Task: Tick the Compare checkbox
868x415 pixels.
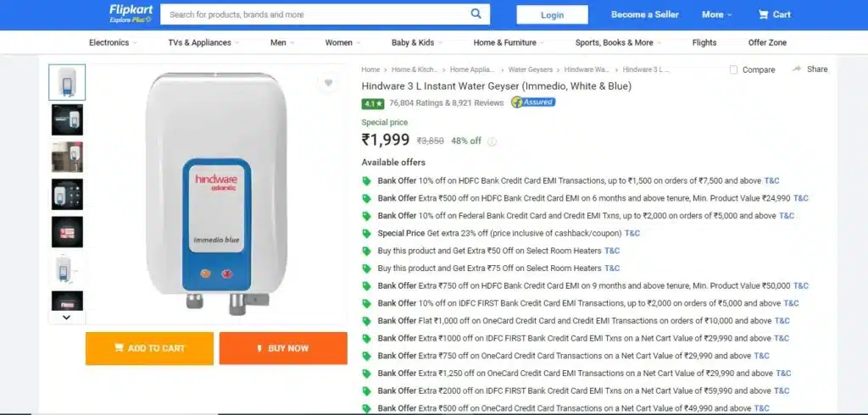Action: [x=733, y=69]
